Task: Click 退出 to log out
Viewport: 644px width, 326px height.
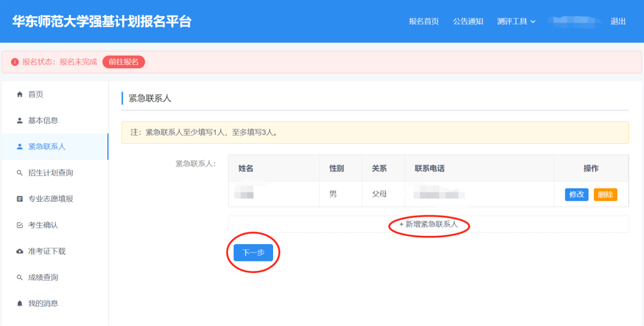Action: [x=618, y=21]
